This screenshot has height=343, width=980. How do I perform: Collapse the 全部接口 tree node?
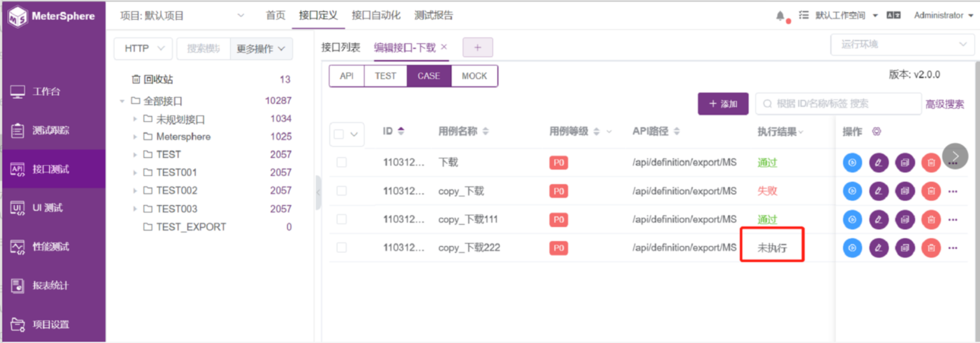click(x=122, y=101)
